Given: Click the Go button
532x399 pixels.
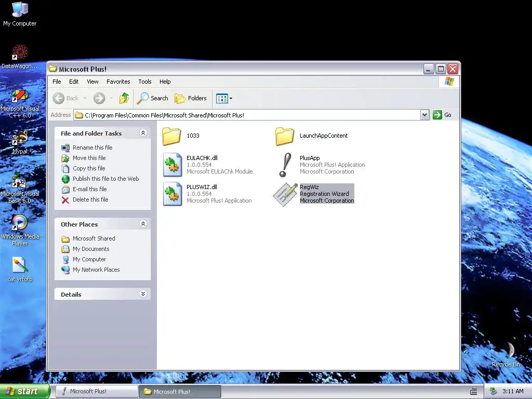Looking at the screenshot, I should [443, 115].
